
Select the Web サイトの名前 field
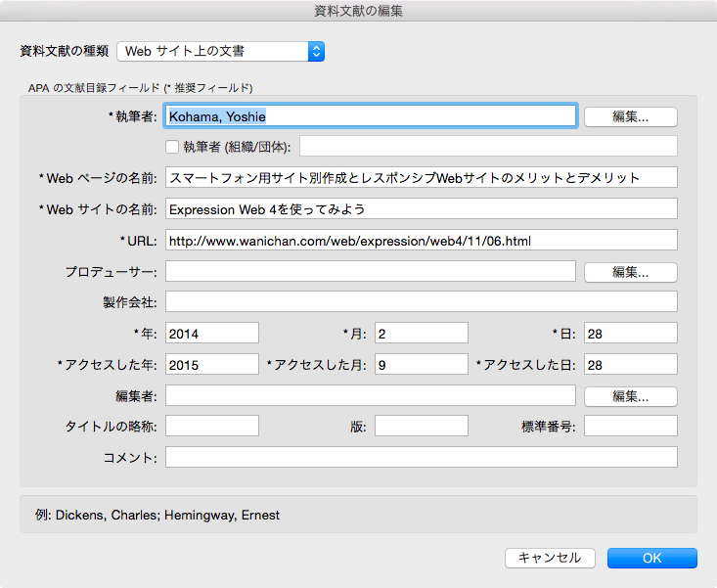tap(422, 209)
